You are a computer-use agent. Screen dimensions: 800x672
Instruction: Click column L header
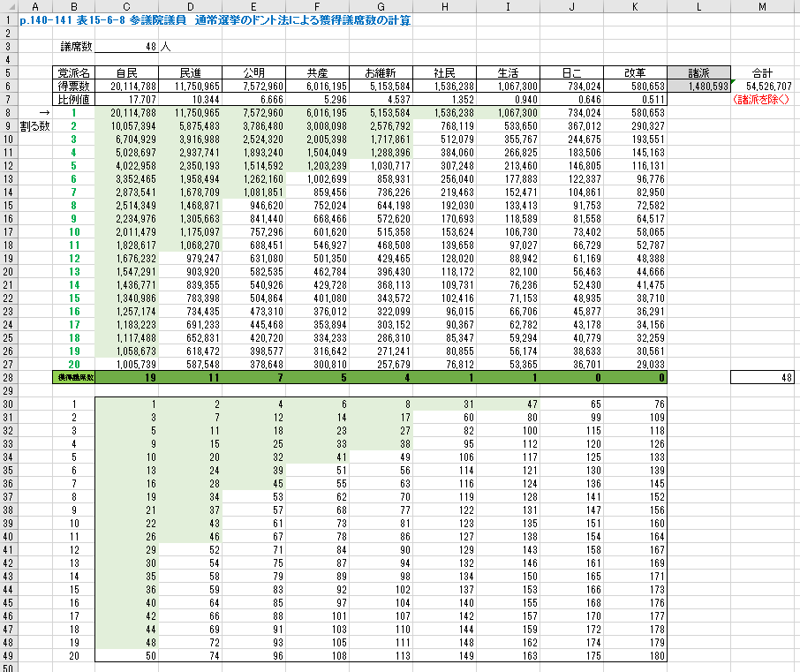tap(698, 7)
